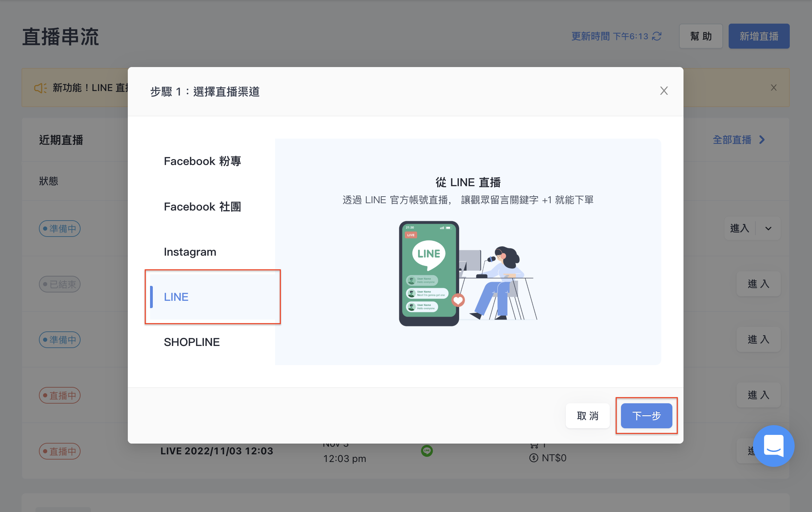Click the NT$0 coin icon

click(533, 458)
